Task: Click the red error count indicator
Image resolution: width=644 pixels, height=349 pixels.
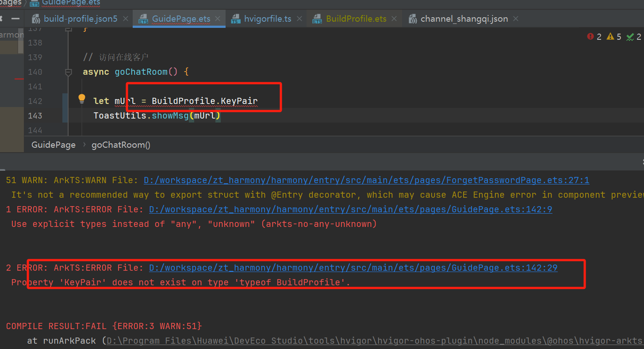Action: tap(594, 37)
